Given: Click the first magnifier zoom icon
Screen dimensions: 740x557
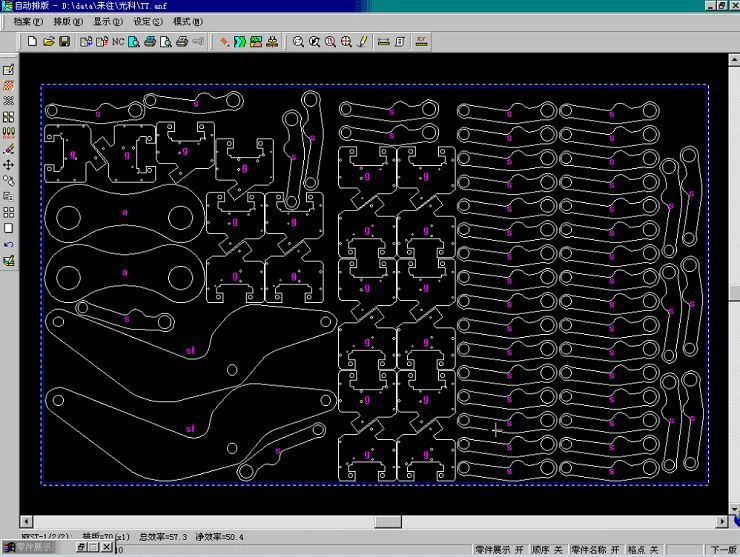Looking at the screenshot, I should click(298, 41).
